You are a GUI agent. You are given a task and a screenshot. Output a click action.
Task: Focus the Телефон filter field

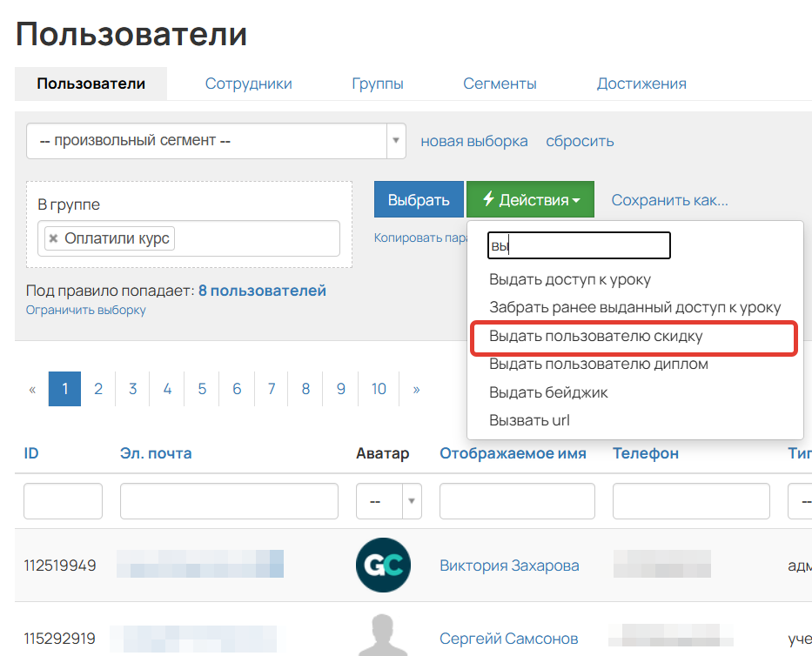click(x=691, y=501)
